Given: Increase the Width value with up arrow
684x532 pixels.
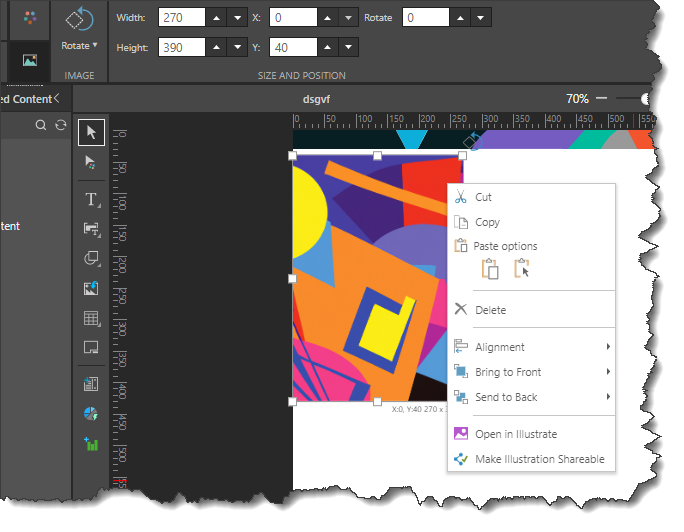Looking at the screenshot, I should coord(216,18).
